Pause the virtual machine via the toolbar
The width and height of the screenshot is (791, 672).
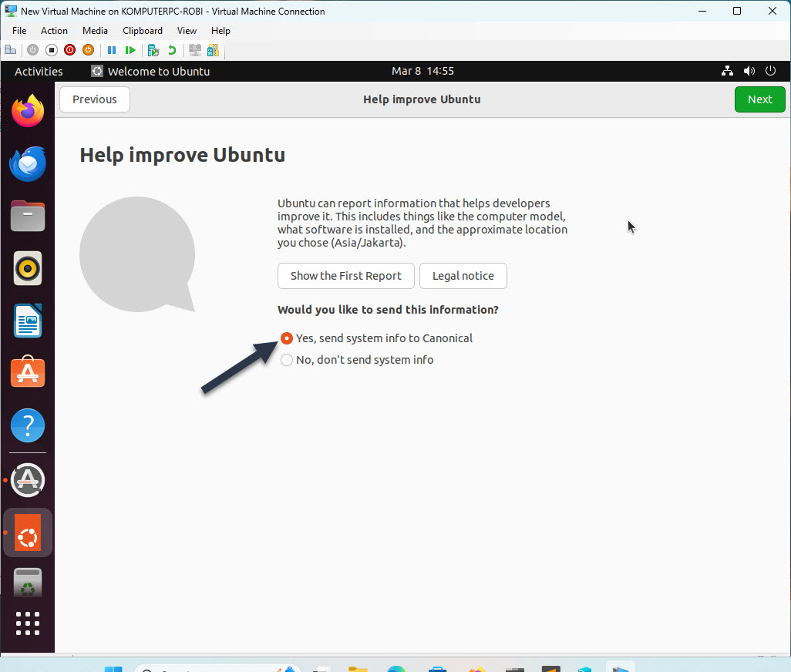(x=112, y=49)
